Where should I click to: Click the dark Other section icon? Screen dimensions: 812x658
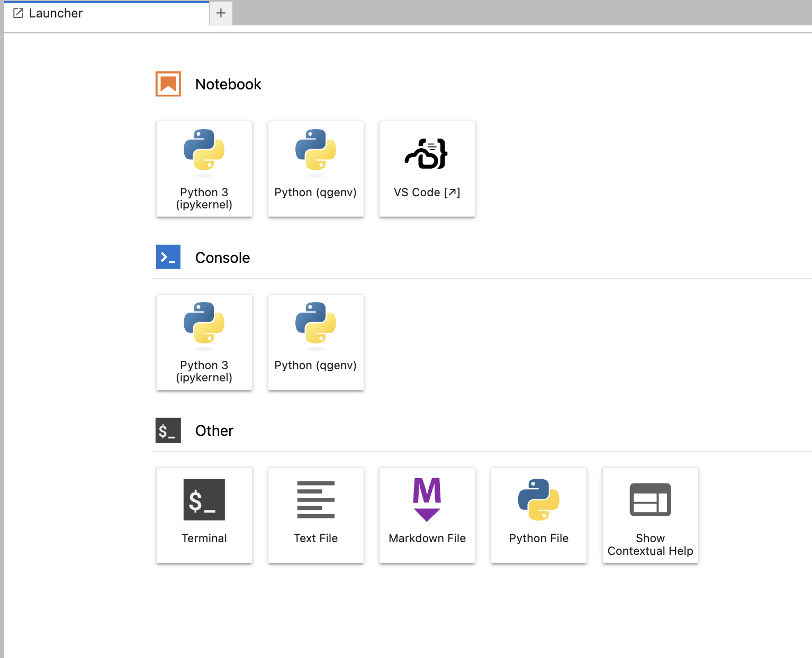tap(168, 431)
